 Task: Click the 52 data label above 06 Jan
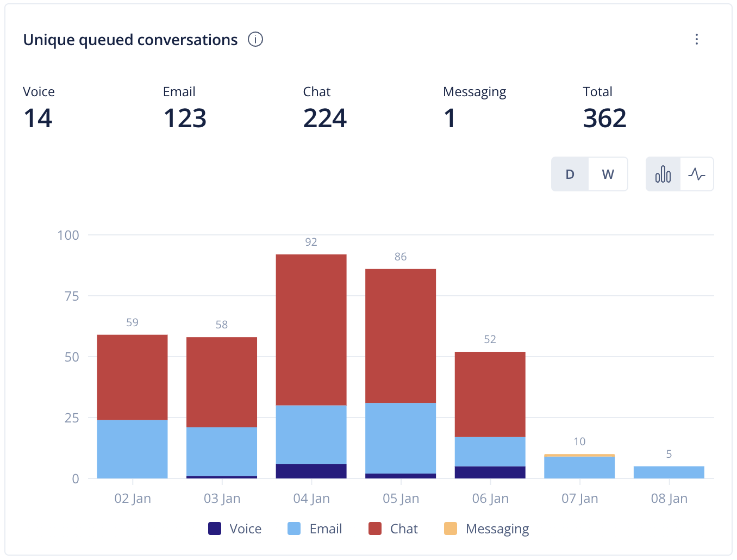[x=490, y=339]
